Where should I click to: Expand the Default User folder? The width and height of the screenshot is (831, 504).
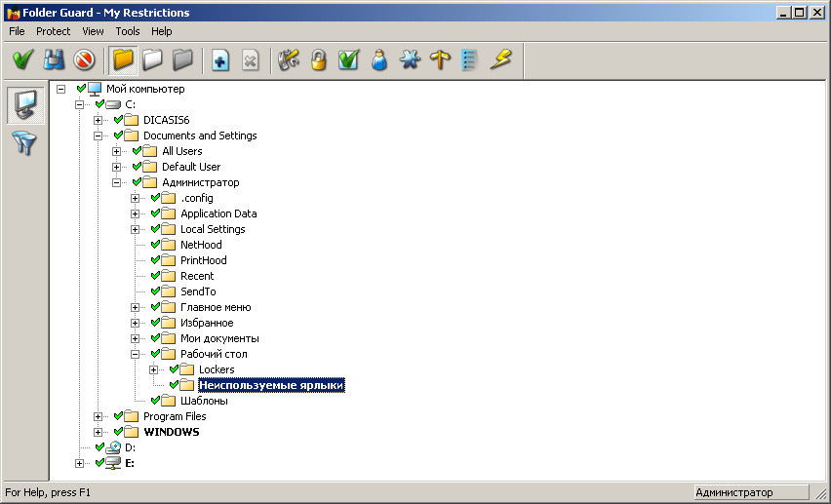[x=117, y=167]
